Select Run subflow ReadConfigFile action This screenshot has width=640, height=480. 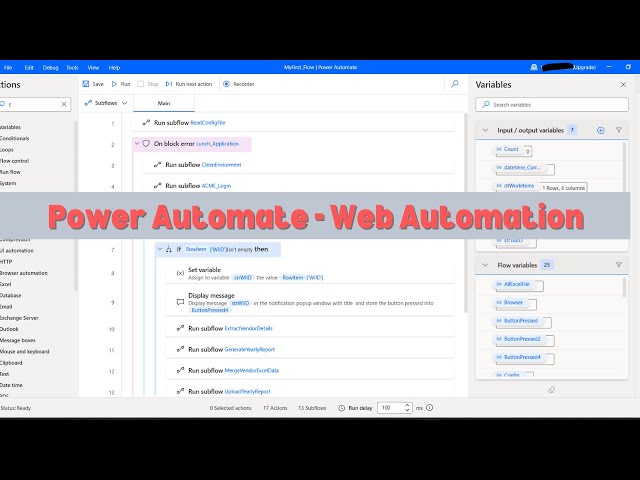coord(293,122)
